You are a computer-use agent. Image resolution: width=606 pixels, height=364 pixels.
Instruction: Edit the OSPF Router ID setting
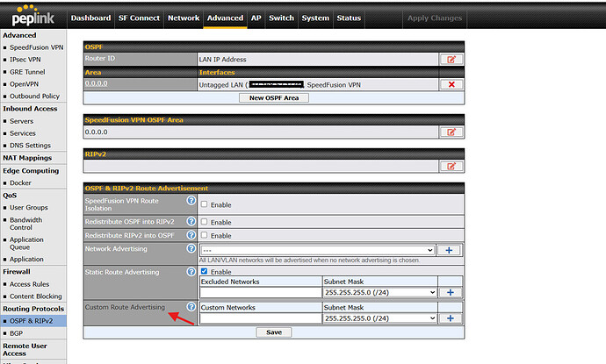pos(451,60)
